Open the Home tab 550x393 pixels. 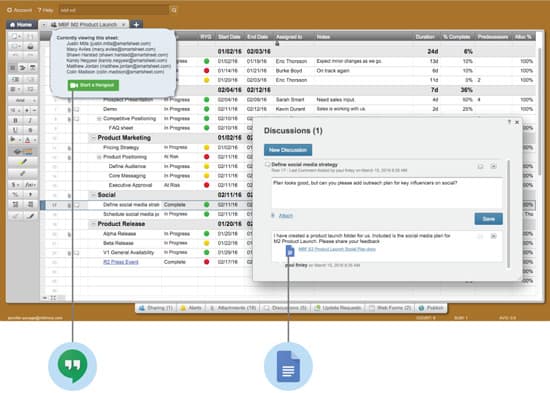21,25
